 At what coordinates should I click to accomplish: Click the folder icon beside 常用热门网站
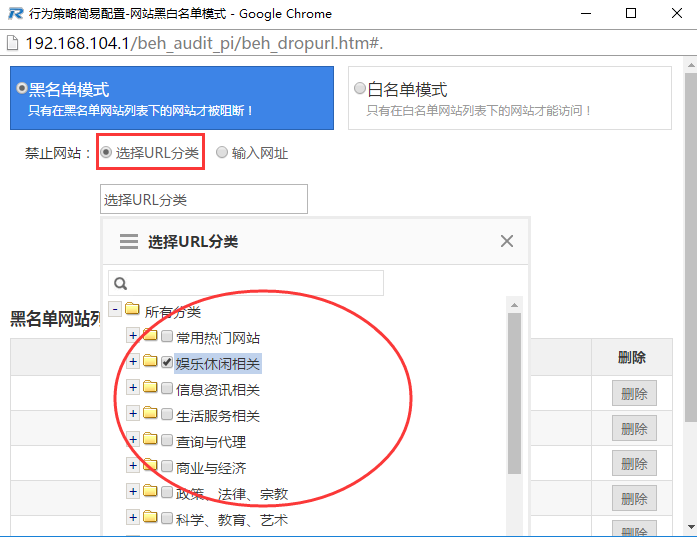150,337
